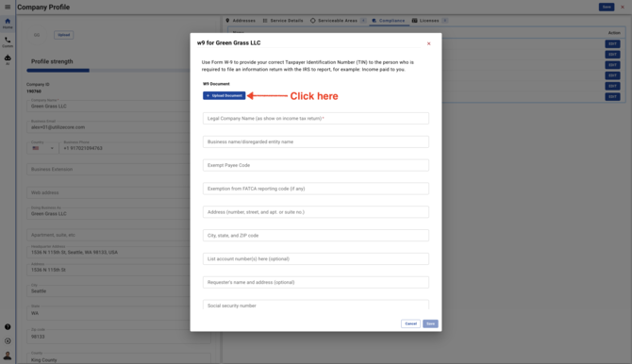Switch to the Addresses tab
This screenshot has height=364, width=632.
[x=241, y=21]
